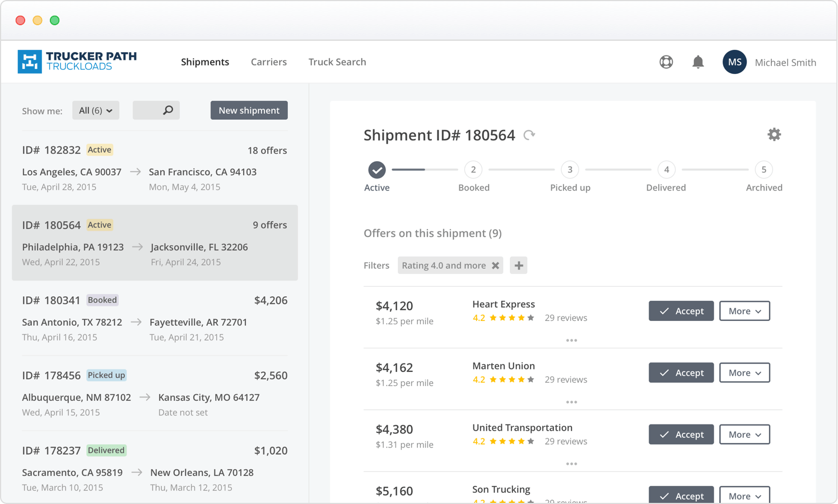This screenshot has height=504, width=838.
Task: Expand Marten Union offer details ellipsis
Action: [571, 402]
